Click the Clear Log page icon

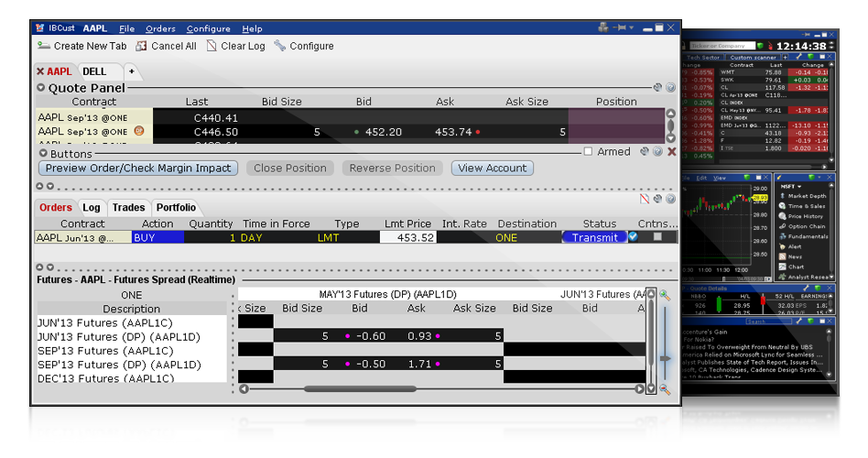pos(212,46)
